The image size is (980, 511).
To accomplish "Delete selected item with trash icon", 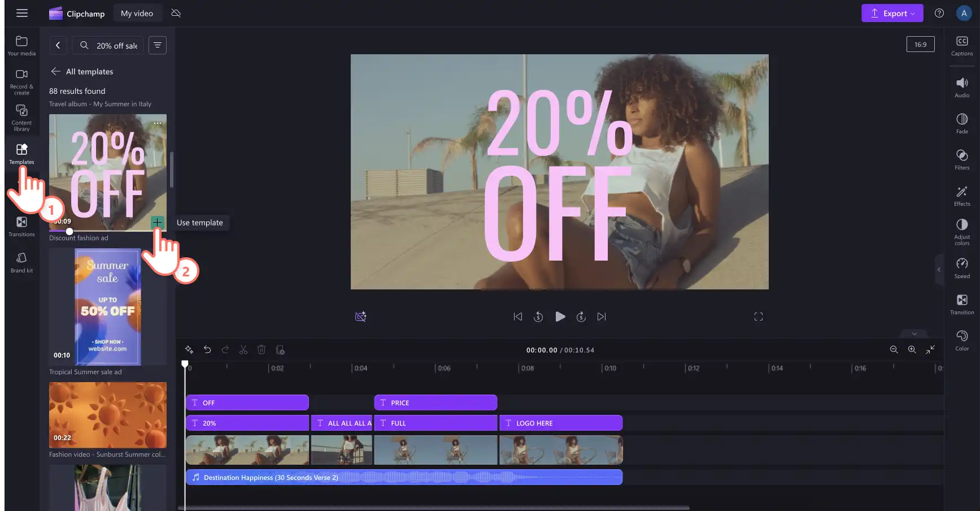I will [262, 350].
